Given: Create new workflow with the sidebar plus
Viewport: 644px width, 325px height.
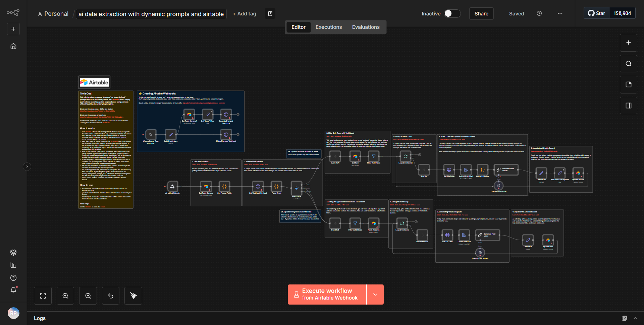Looking at the screenshot, I should tap(13, 29).
